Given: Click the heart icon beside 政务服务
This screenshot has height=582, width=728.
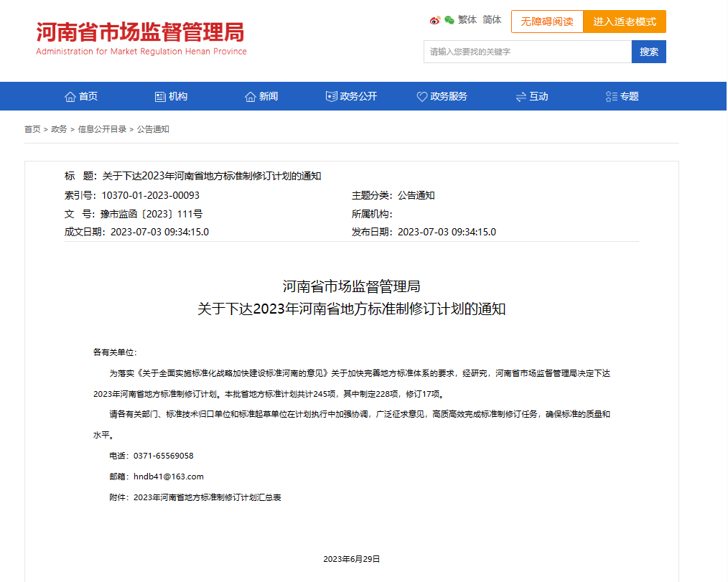Looking at the screenshot, I should point(422,96).
